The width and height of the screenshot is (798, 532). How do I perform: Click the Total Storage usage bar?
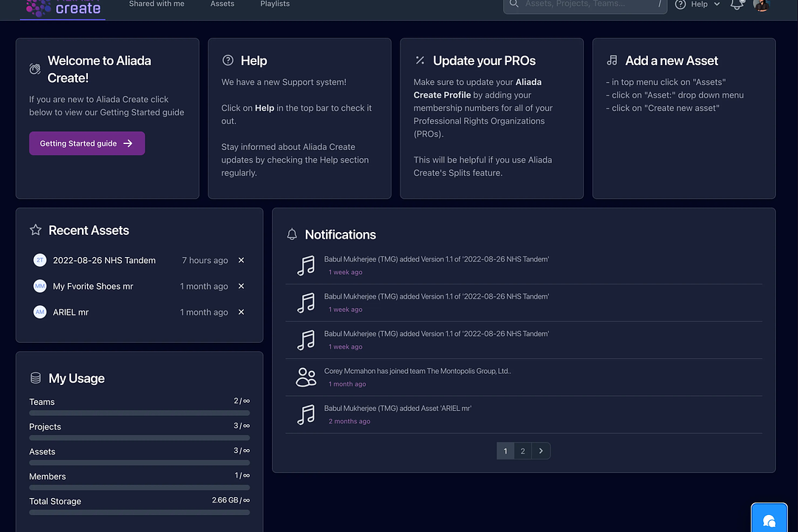[139, 512]
